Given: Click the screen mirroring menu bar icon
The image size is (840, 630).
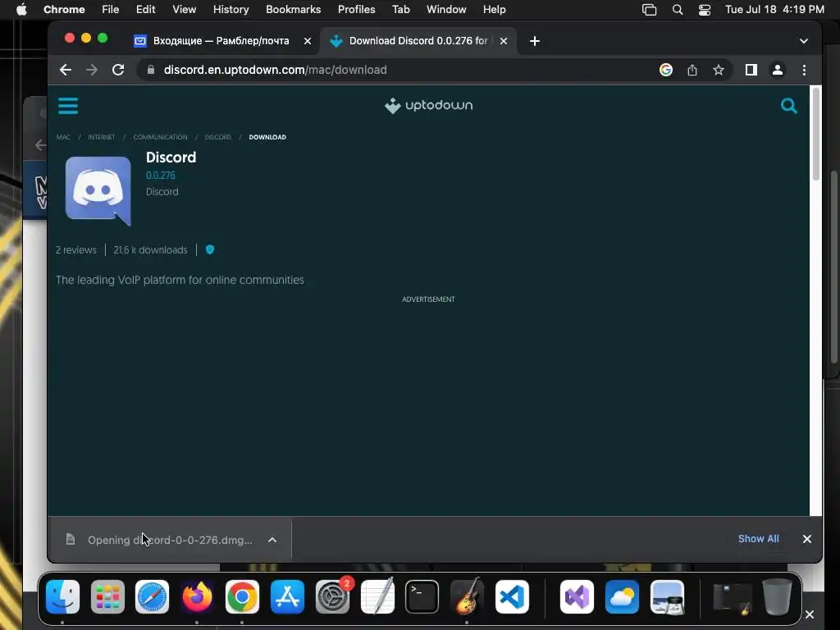Looking at the screenshot, I should [x=649, y=10].
